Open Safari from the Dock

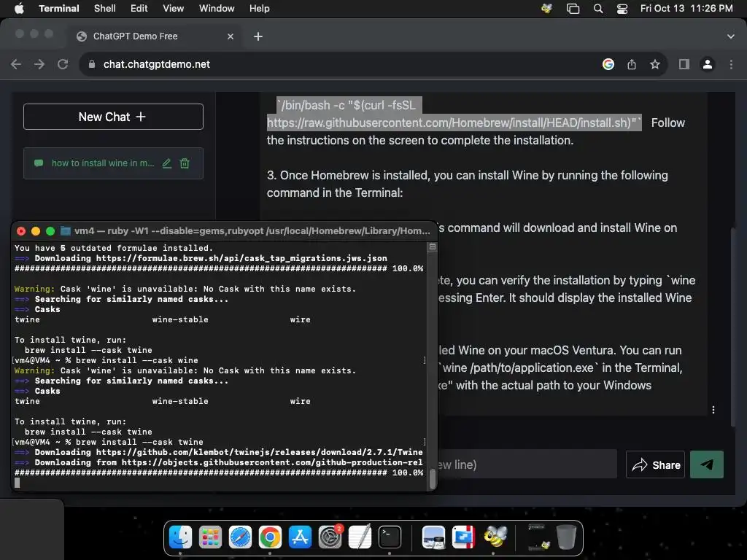240,537
